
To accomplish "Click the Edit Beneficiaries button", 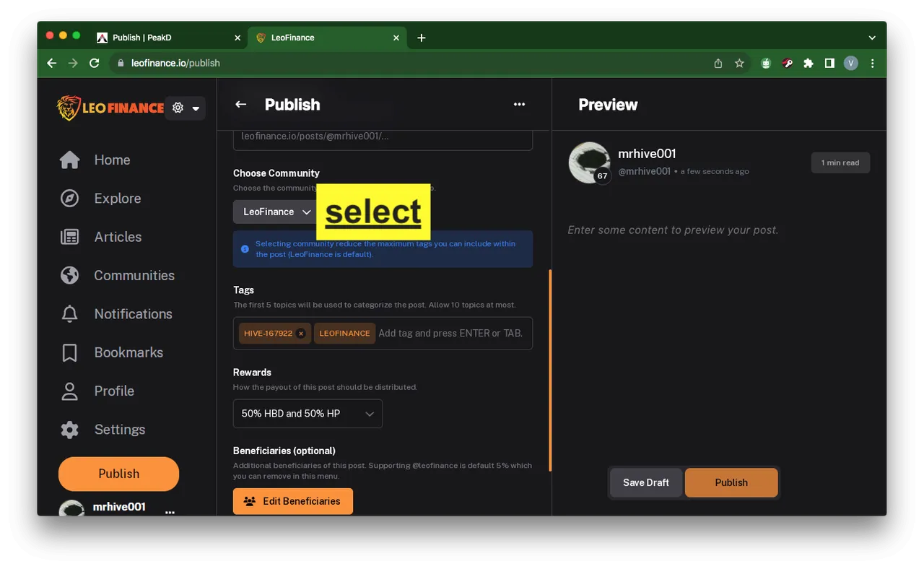I will coord(293,501).
